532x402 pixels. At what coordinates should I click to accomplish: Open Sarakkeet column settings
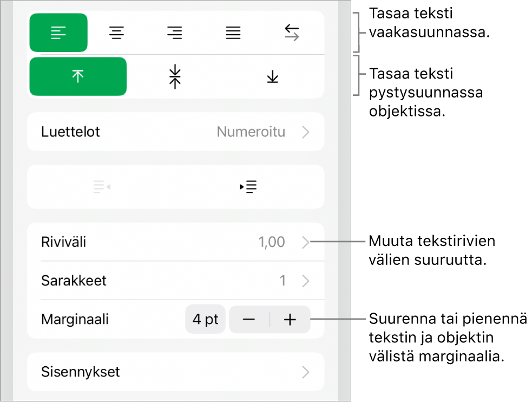[x=176, y=281]
